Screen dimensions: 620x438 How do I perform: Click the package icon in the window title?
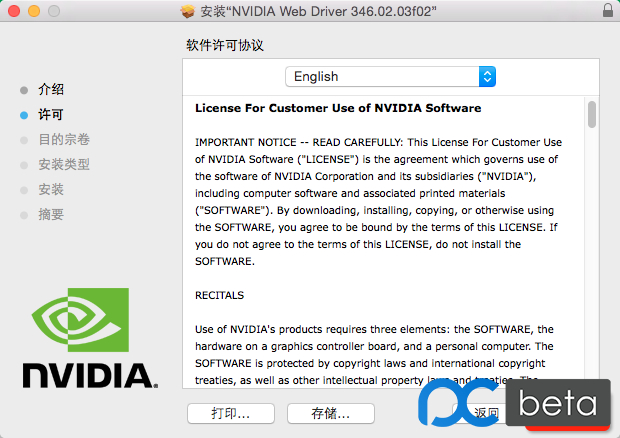(x=188, y=11)
